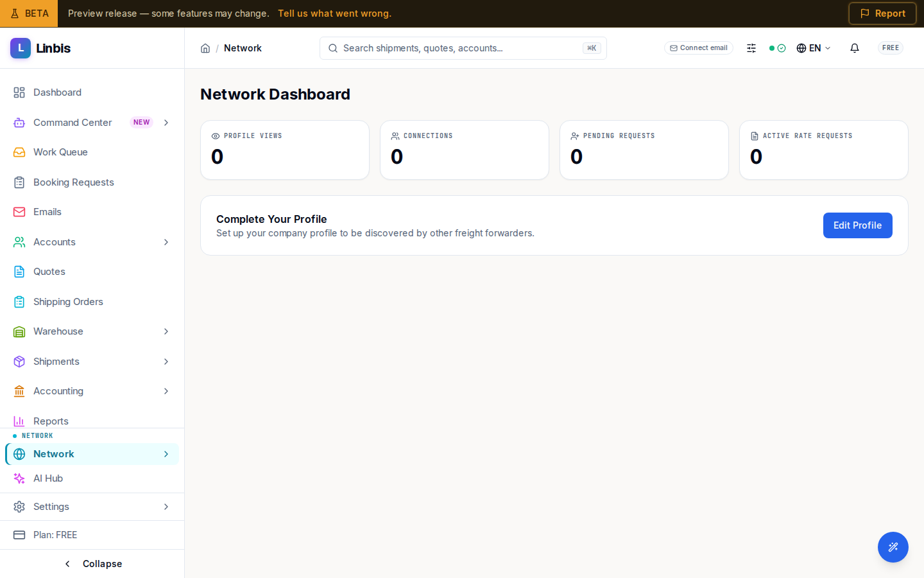Click the Shipping Orders icon
The height and width of the screenshot is (578, 924).
[x=19, y=302]
